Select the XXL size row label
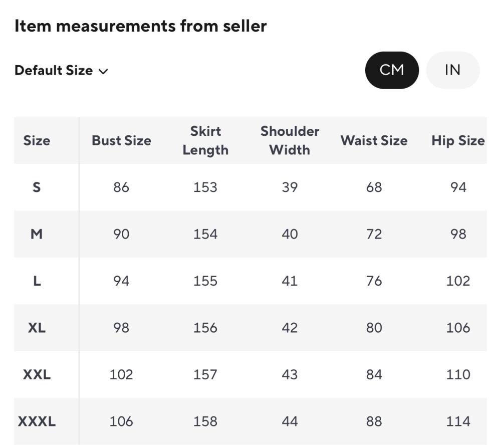The width and height of the screenshot is (501, 448). pos(37,374)
